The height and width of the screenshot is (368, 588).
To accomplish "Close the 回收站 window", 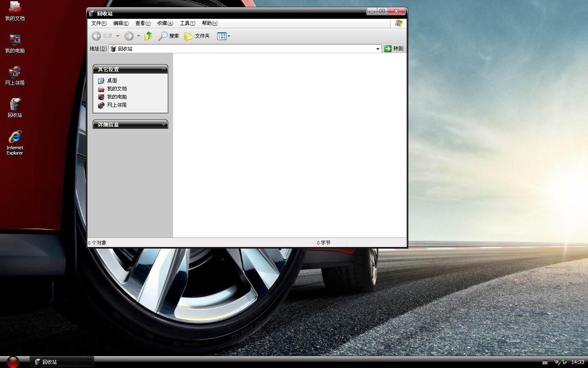I will click(x=396, y=11).
